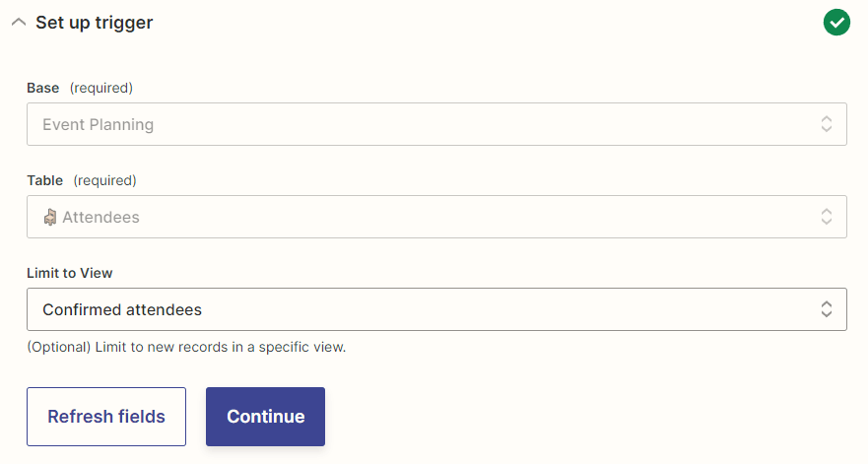Click the Event Planning placeholder text
Screen dimensions: 868x464
click(x=98, y=125)
